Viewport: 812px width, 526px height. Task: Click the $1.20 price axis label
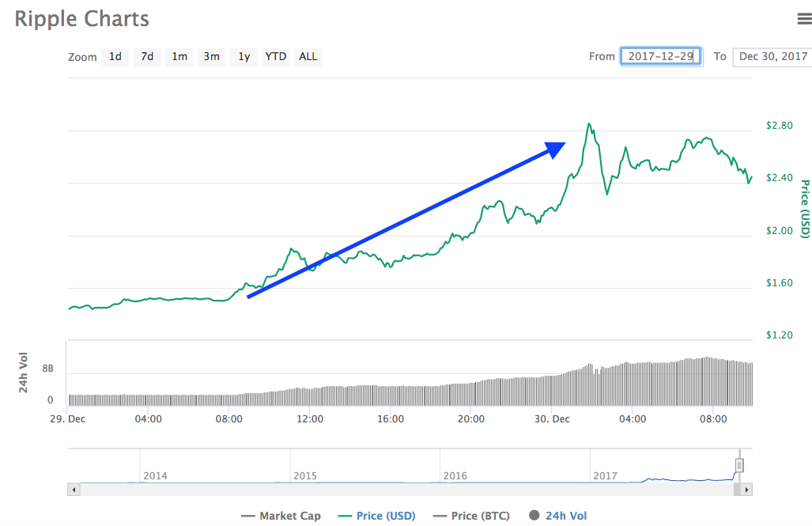(x=780, y=335)
